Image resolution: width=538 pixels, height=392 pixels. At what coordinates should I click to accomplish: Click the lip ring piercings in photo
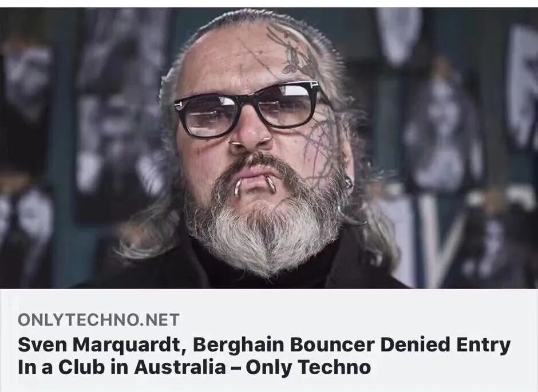click(x=255, y=185)
